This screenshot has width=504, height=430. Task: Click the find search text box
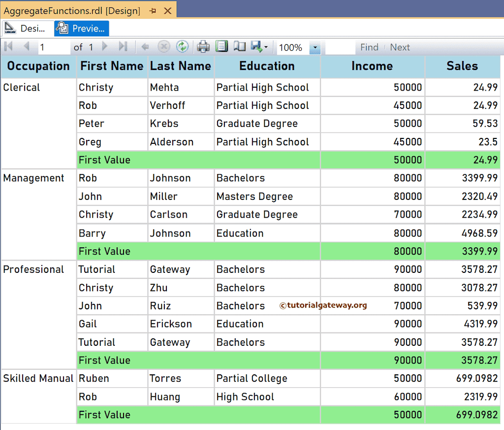click(340, 47)
